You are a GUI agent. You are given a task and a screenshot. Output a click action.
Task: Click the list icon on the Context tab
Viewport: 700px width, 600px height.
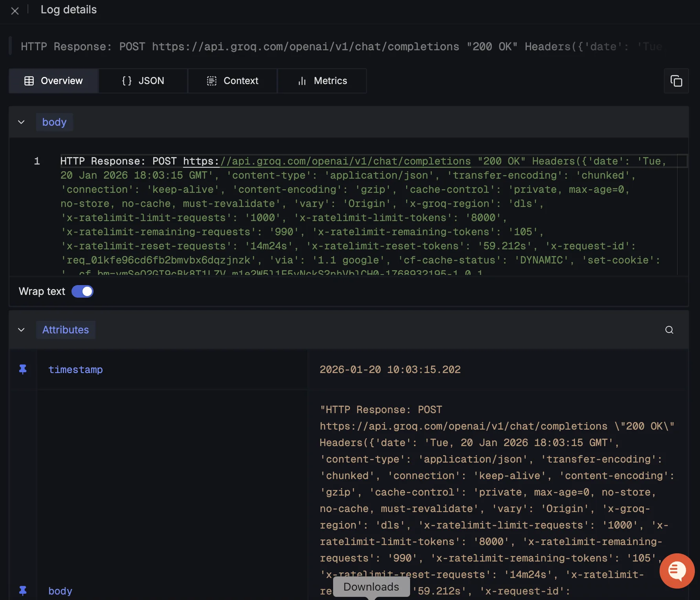211,80
